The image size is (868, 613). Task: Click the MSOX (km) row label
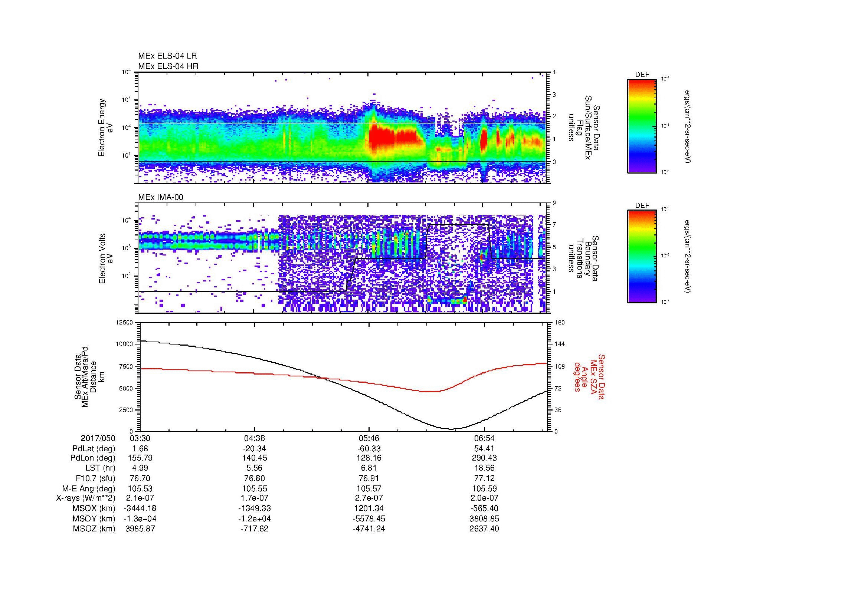[x=94, y=508]
